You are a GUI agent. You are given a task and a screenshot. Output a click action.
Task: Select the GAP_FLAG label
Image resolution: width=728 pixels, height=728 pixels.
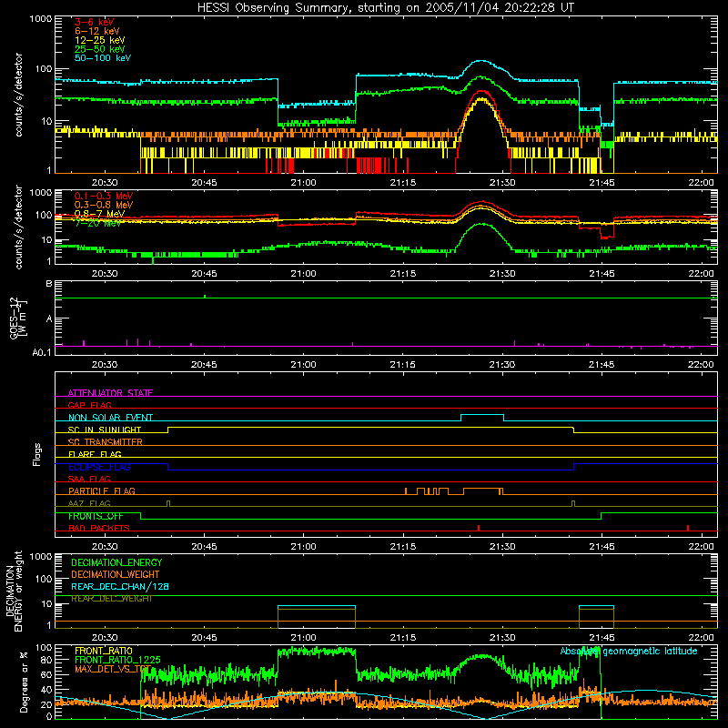point(89,405)
